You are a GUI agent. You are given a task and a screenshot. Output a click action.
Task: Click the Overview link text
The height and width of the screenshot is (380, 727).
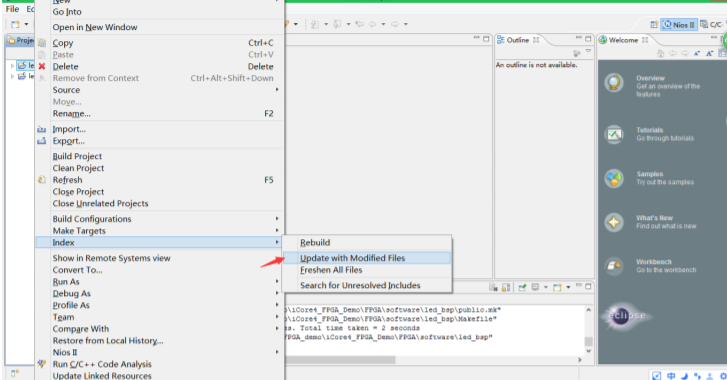tap(650, 78)
